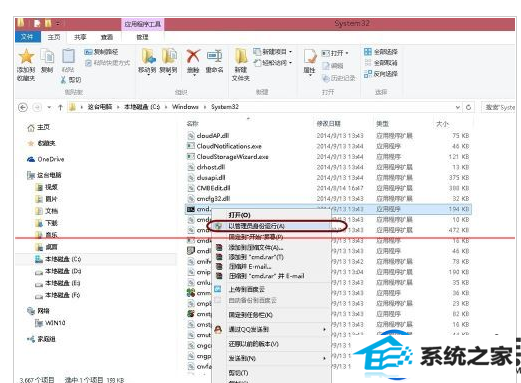The height and width of the screenshot is (383, 521).
Task: Click the red X delete (删除) icon
Action: pyautogui.click(x=193, y=56)
